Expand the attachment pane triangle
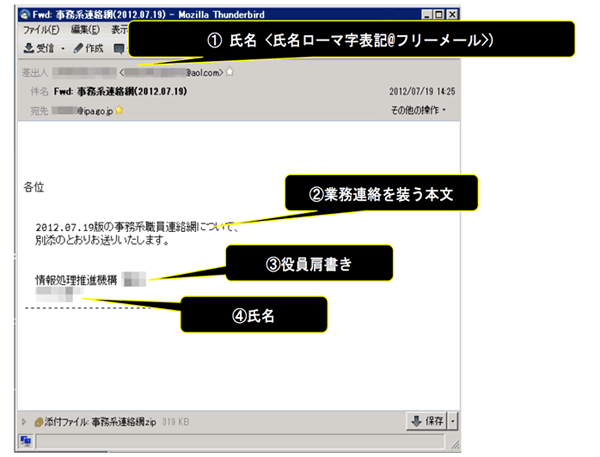The image size is (600, 457). (x=24, y=421)
